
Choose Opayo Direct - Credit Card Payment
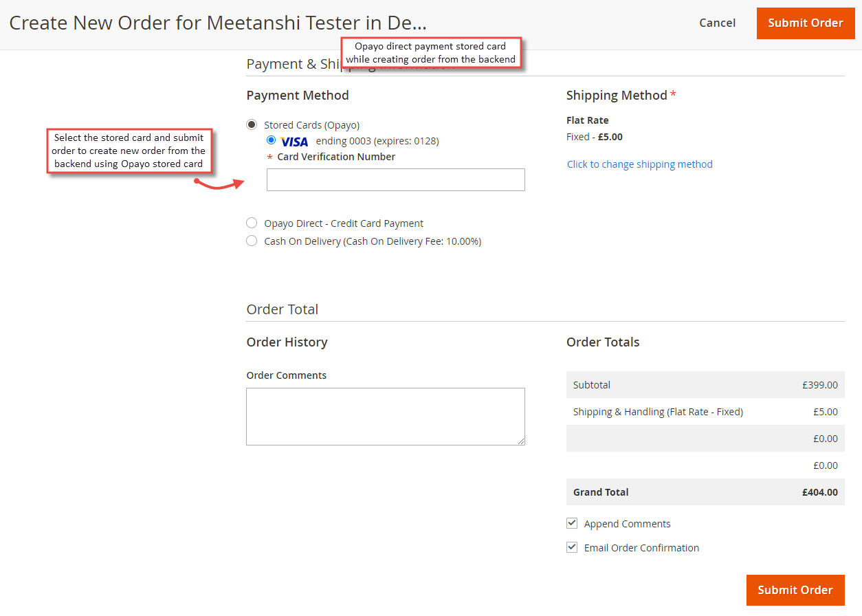point(252,223)
